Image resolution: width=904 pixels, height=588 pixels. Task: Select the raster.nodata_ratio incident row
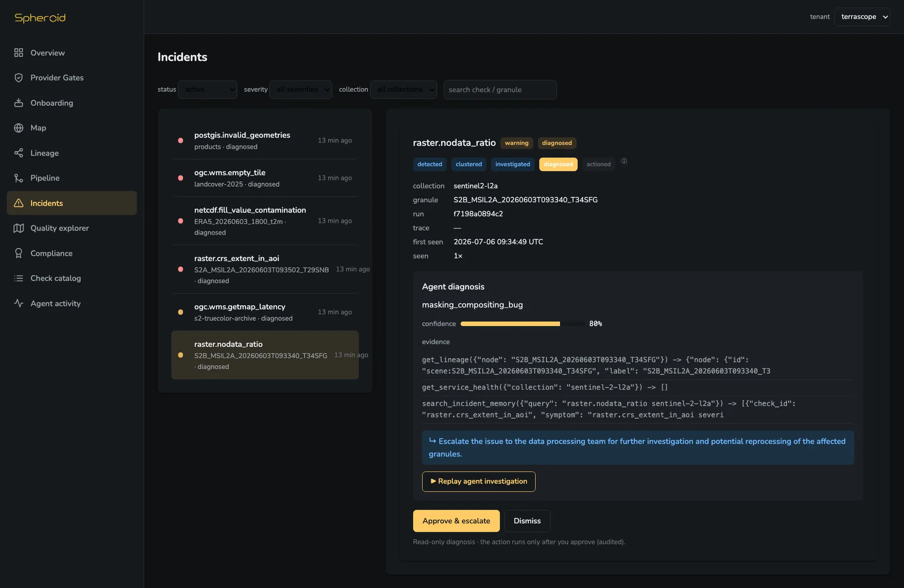pos(265,355)
